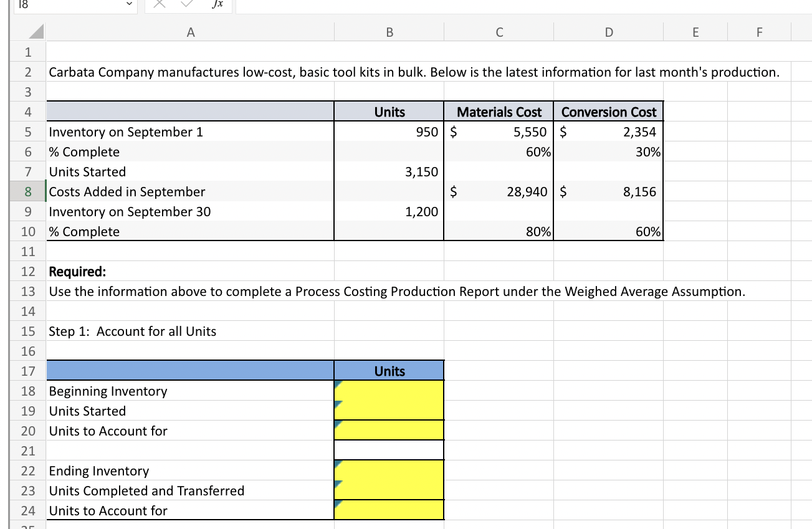Select the 80% materials complete cell
The image size is (812, 529).
point(499,231)
